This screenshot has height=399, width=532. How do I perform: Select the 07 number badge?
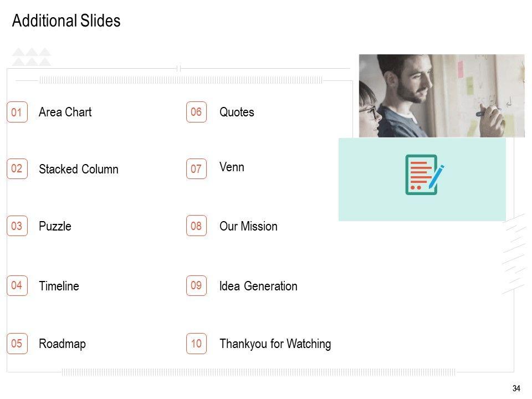196,169
